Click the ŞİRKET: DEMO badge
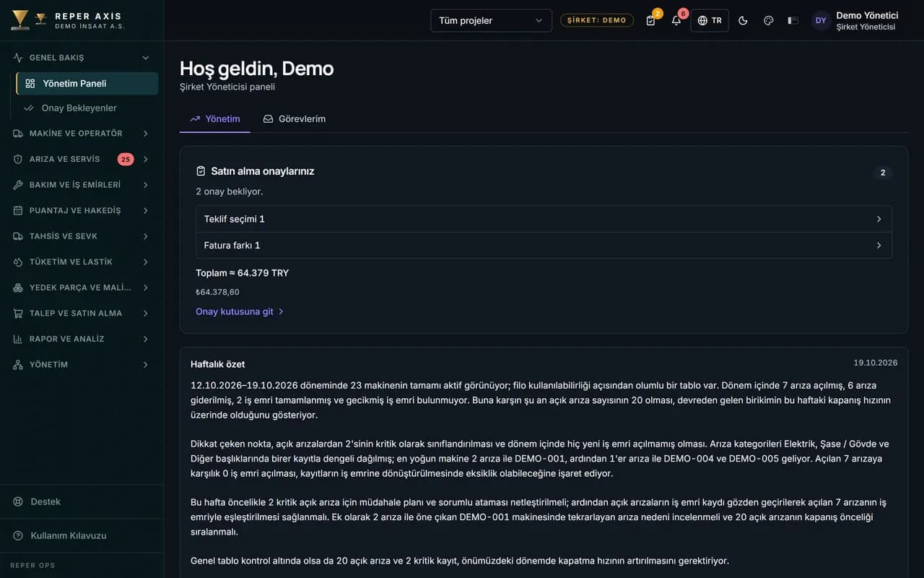This screenshot has height=578, width=924. [x=597, y=20]
